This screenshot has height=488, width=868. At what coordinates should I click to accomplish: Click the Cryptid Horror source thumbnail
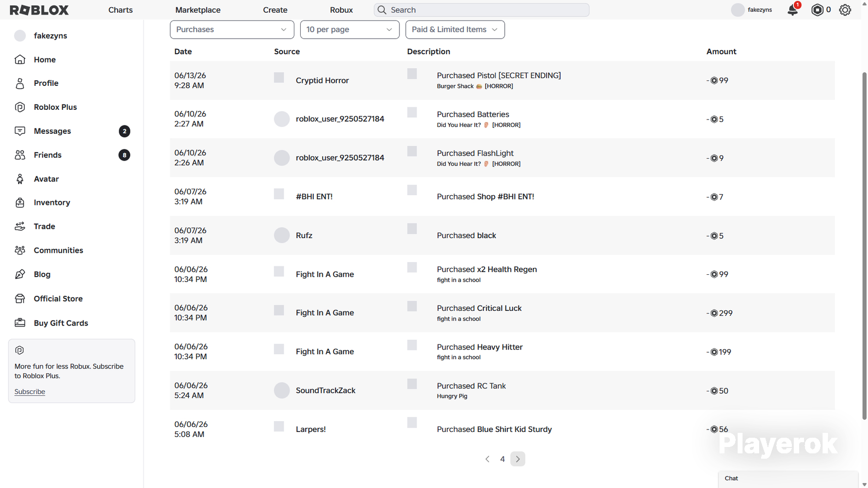(x=279, y=78)
